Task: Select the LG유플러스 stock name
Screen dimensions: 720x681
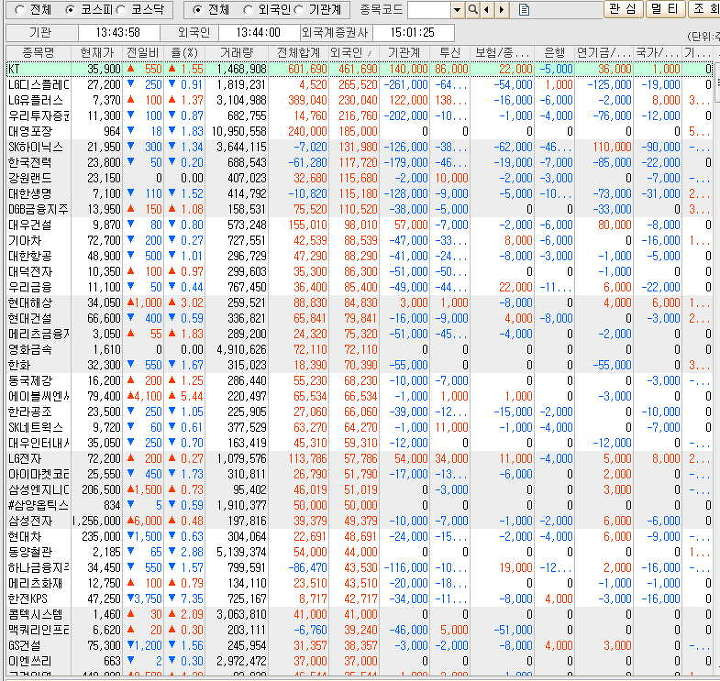Action: click(x=35, y=101)
